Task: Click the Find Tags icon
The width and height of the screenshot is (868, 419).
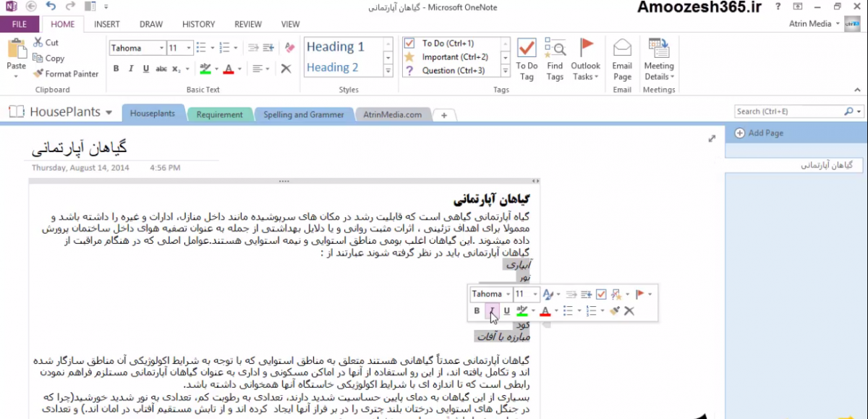Action: tap(555, 59)
